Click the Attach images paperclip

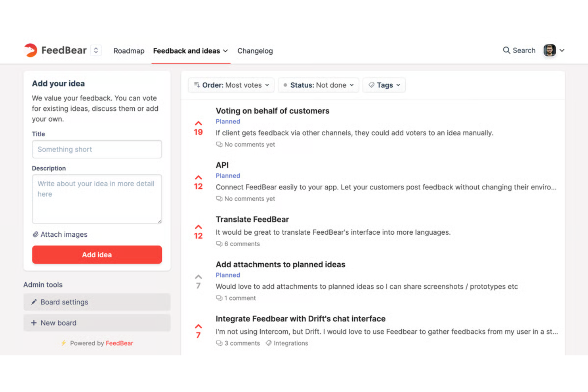(35, 234)
